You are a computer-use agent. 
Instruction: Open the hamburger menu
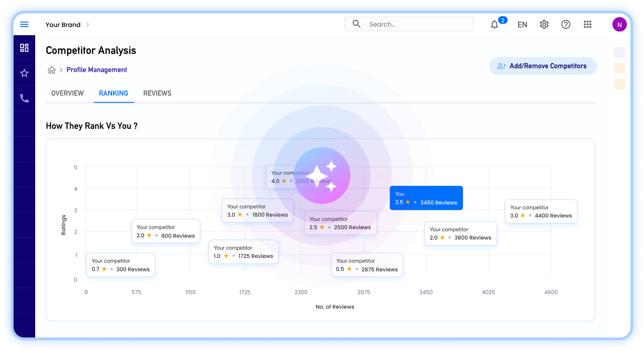tap(24, 24)
